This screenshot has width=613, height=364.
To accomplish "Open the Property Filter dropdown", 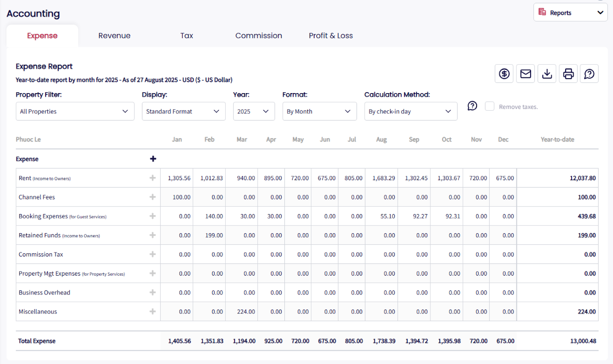I will click(75, 111).
